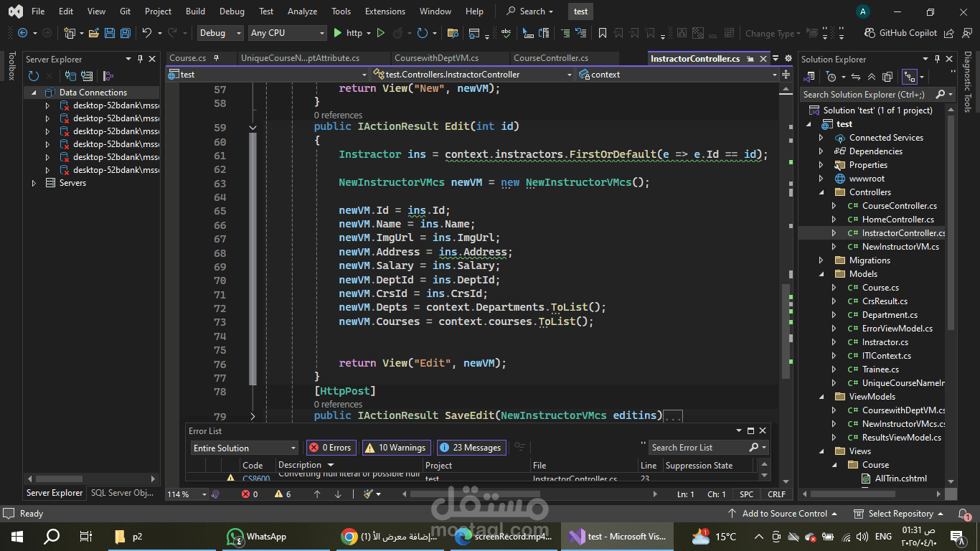Open the Debug configuration dropdown
Image resolution: width=980 pixels, height=551 pixels.
click(x=220, y=33)
